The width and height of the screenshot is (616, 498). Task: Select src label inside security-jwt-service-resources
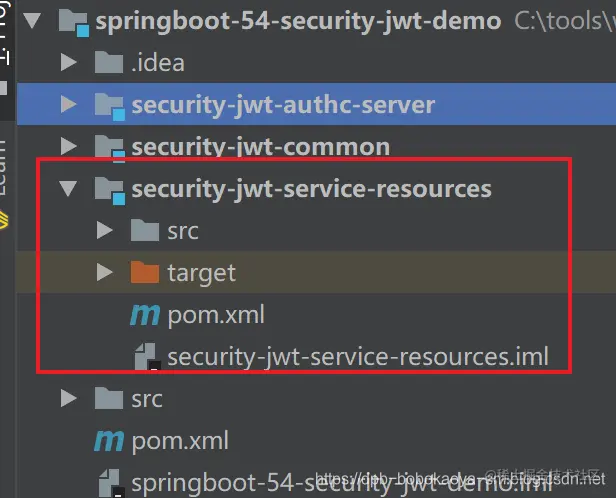coord(183,231)
